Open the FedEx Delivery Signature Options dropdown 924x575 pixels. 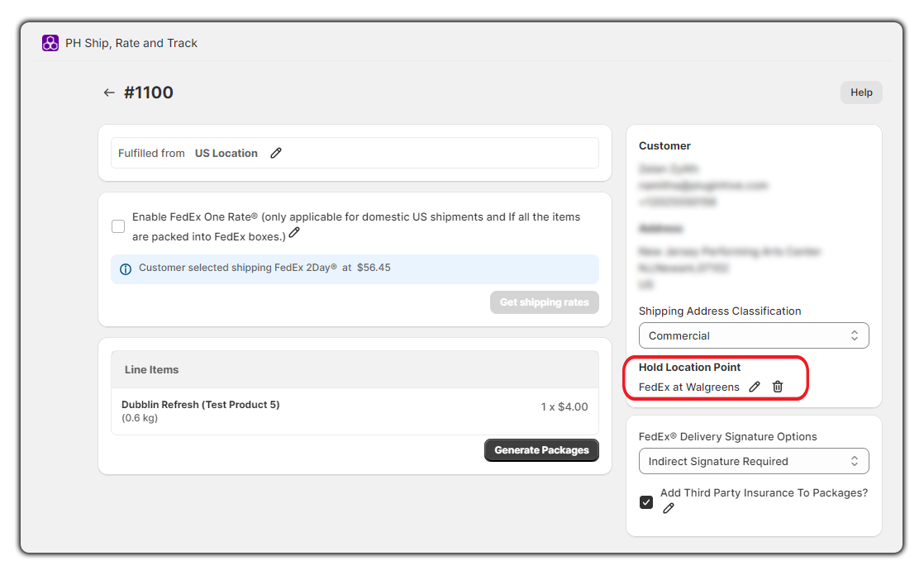pyautogui.click(x=754, y=461)
